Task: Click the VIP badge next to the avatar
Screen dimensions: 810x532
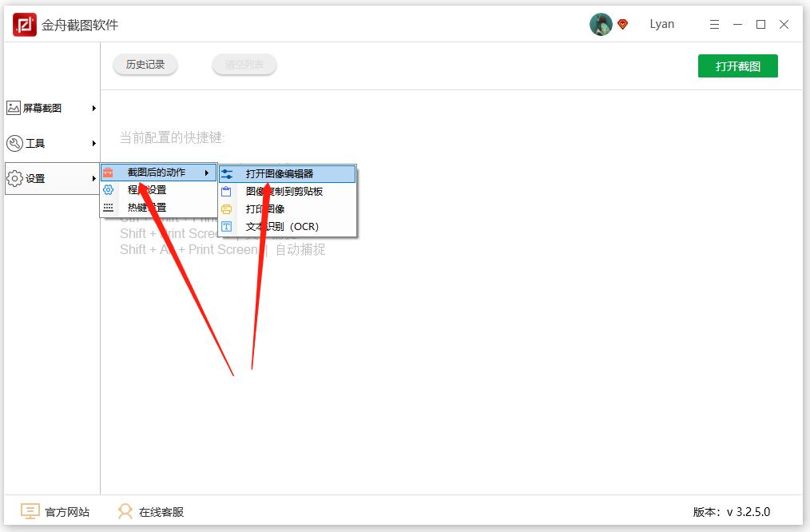Action: pos(624,24)
